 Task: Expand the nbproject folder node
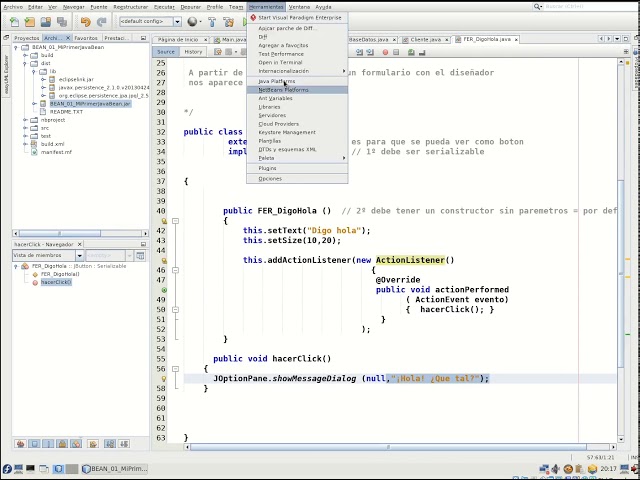point(25,120)
